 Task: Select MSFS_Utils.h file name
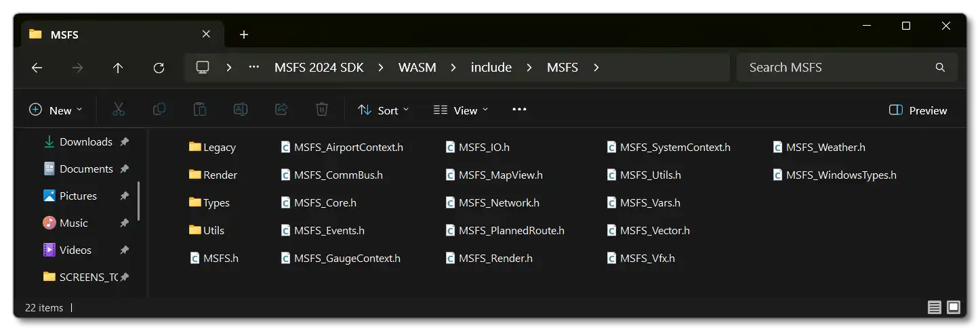click(651, 175)
